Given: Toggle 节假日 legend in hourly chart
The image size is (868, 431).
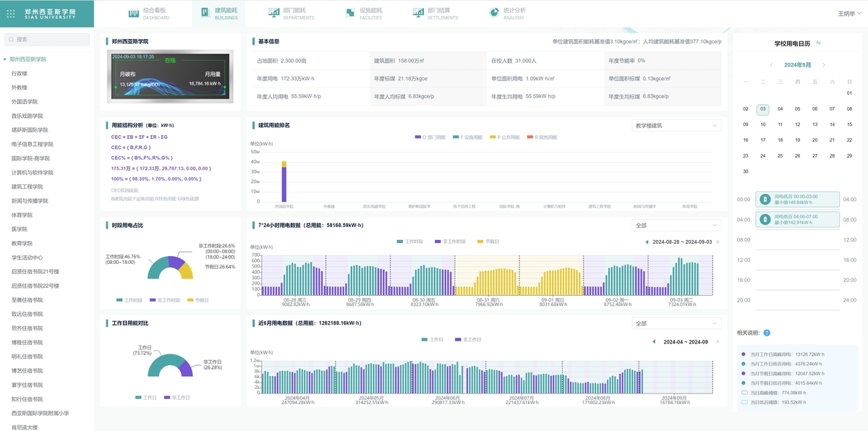Looking at the screenshot, I should pos(488,242).
